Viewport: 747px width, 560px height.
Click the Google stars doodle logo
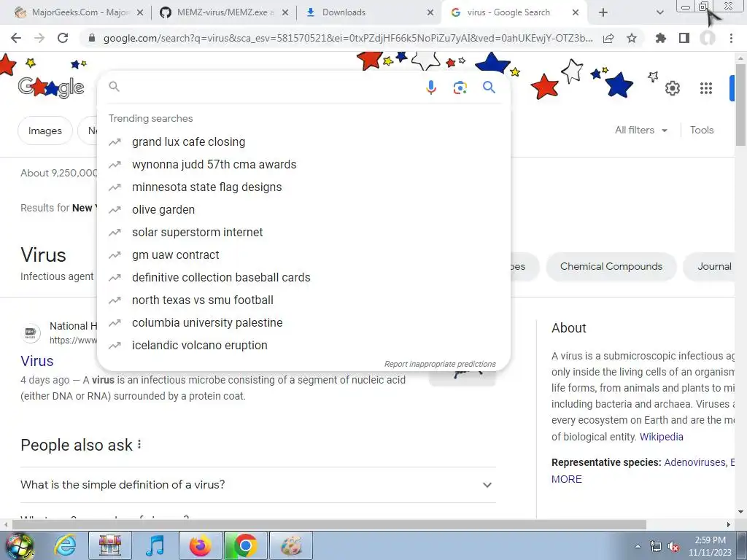51,87
